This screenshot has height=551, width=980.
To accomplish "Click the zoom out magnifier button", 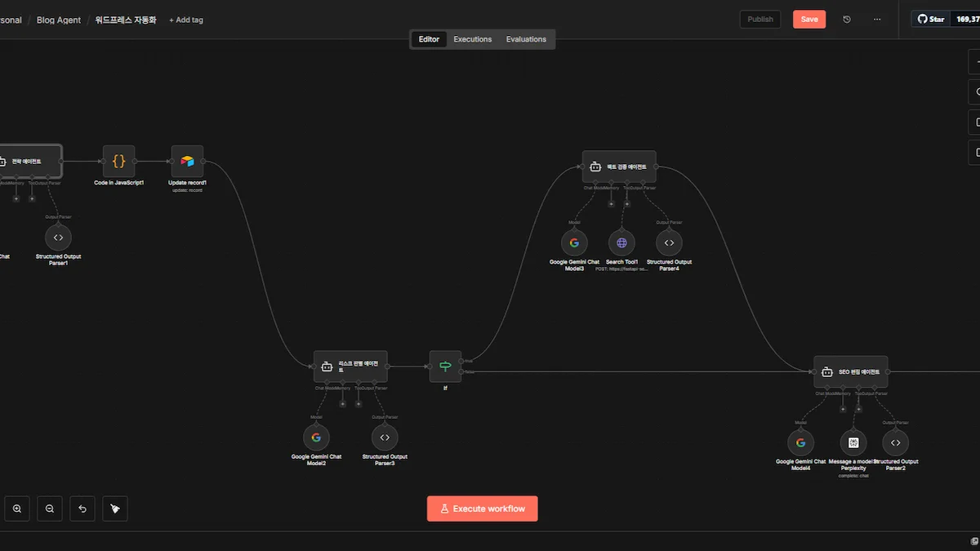I will pyautogui.click(x=50, y=509).
